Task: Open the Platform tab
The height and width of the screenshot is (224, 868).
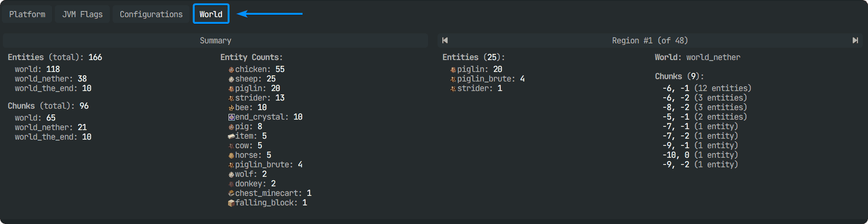Action: 27,14
